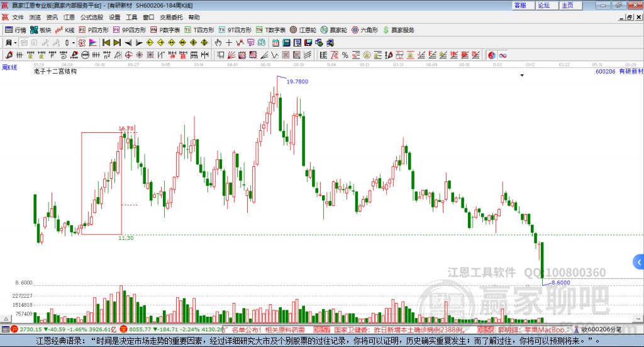Select the circled cycle-lines tool
This screenshot has width=644, height=347.
tap(86, 55)
